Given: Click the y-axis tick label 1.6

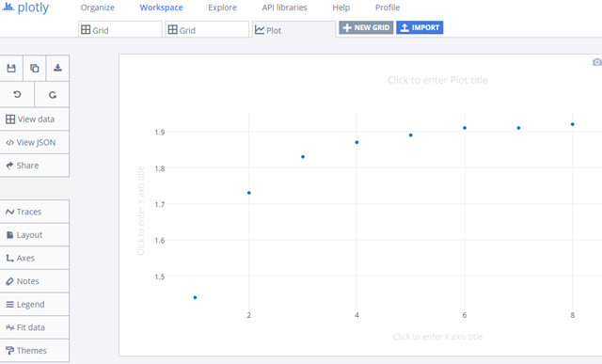Looking at the screenshot, I should click(160, 241).
